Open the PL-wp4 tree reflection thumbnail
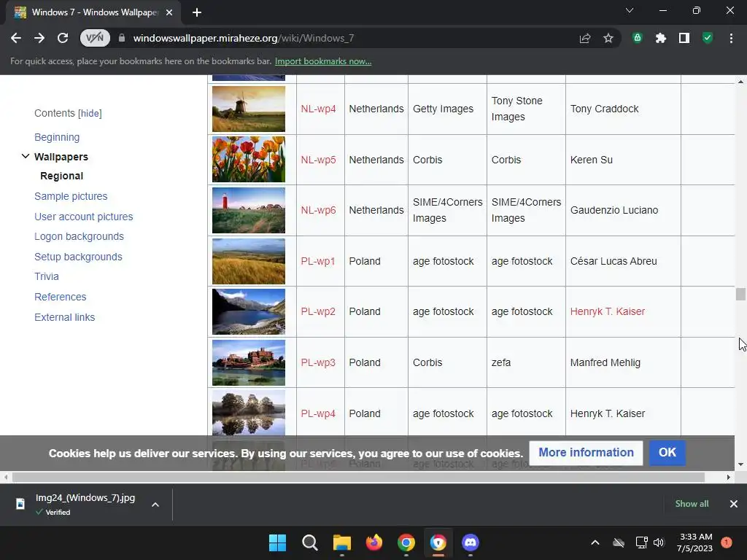This screenshot has height=560, width=747. (x=249, y=413)
